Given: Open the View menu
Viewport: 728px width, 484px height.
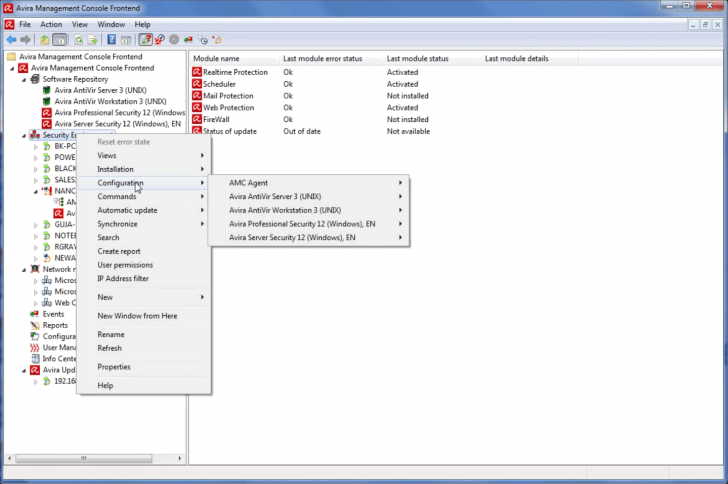Looking at the screenshot, I should (79, 25).
